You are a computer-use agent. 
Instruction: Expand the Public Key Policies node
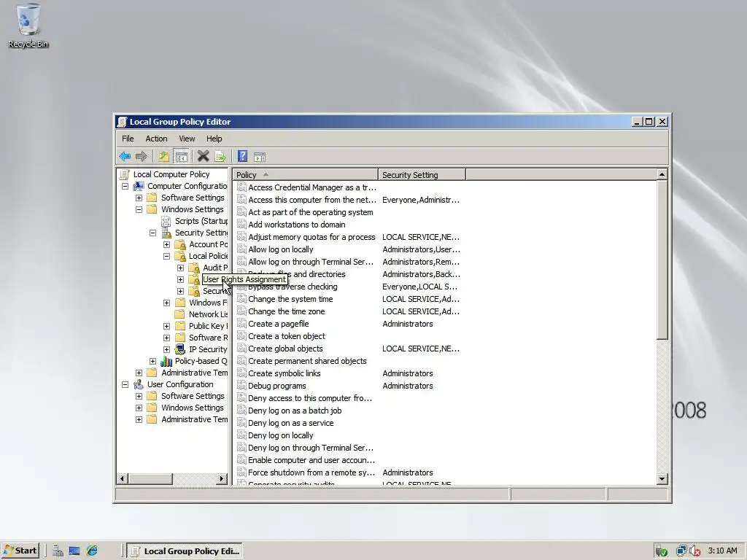click(x=166, y=326)
